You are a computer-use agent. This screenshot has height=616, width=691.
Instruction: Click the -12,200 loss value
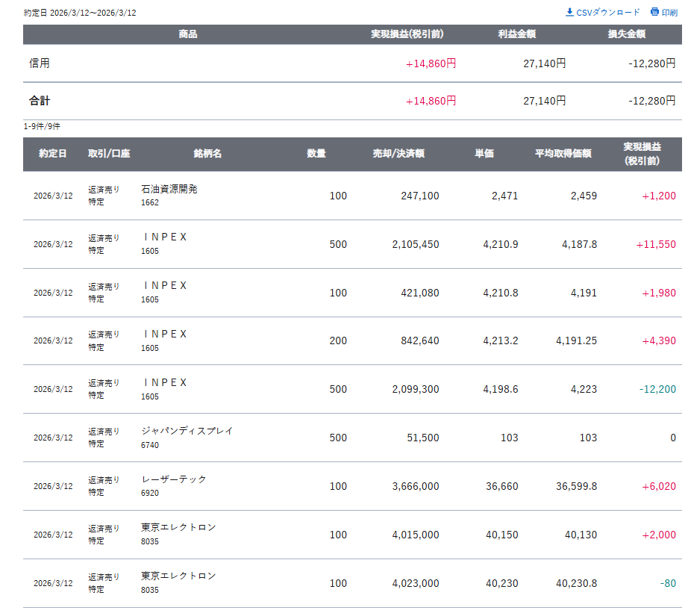[x=657, y=389]
